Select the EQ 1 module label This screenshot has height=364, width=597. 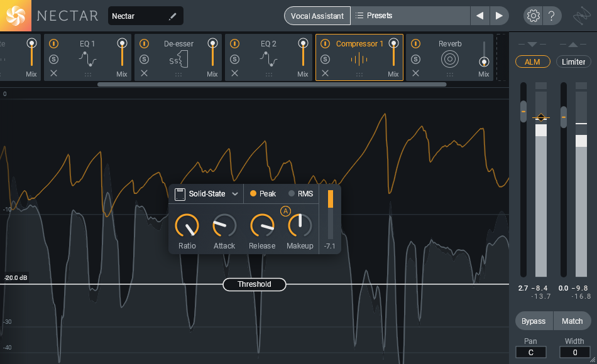click(87, 44)
